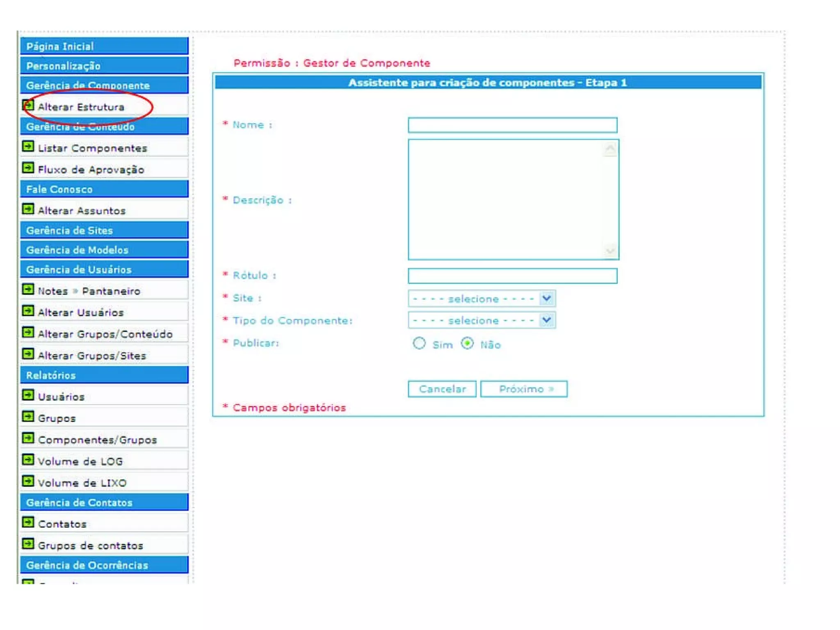
Task: Click green arrow icon beside Alterar Estrutura
Action: (28, 105)
